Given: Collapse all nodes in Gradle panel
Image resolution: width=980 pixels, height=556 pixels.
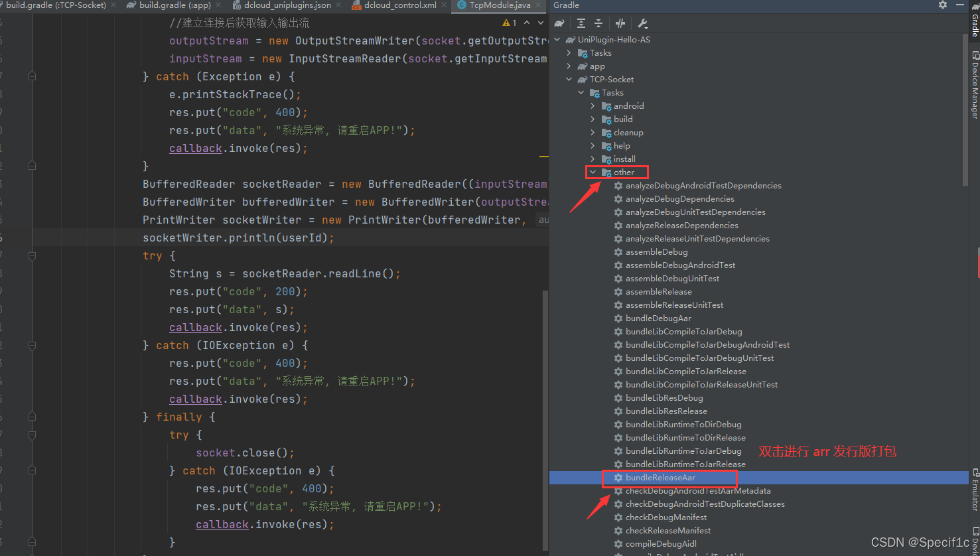Looking at the screenshot, I should click(x=598, y=23).
